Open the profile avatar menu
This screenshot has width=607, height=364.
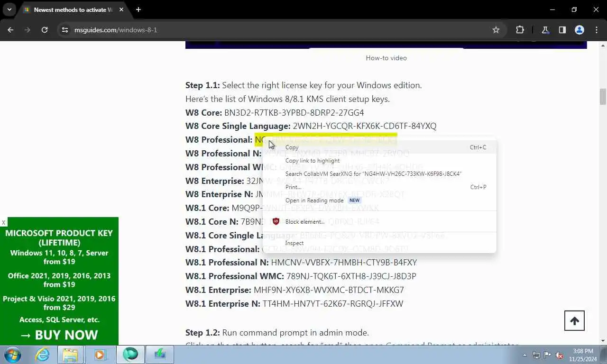(579, 30)
